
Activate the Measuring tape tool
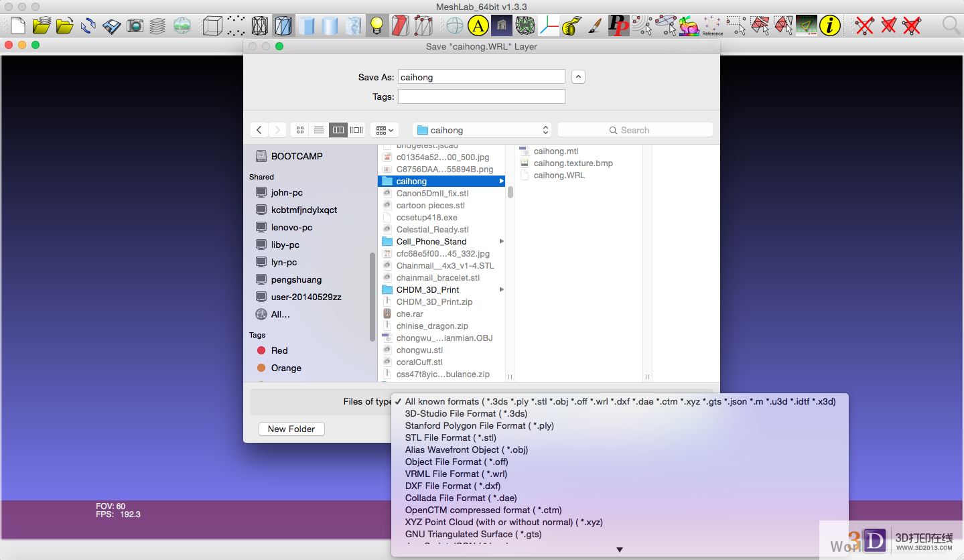pyautogui.click(x=571, y=25)
